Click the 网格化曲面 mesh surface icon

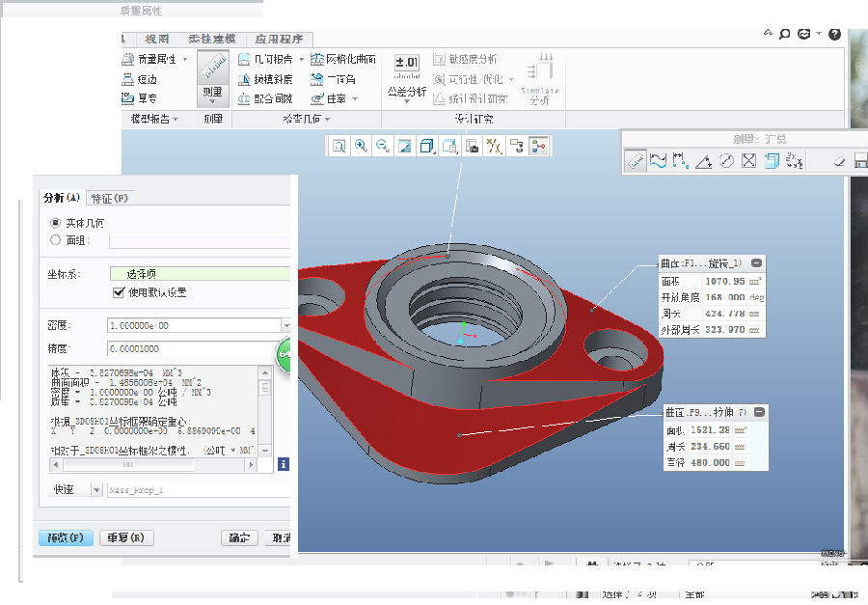[x=319, y=59]
